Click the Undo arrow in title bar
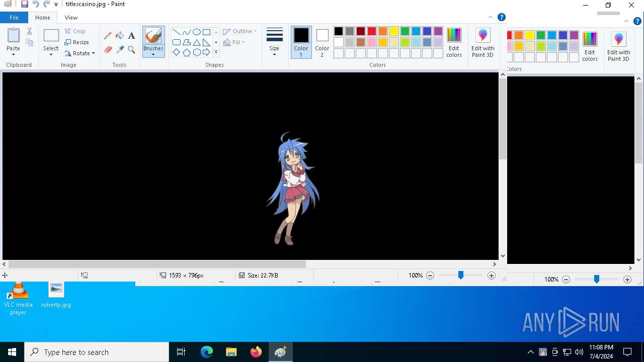 [36, 4]
